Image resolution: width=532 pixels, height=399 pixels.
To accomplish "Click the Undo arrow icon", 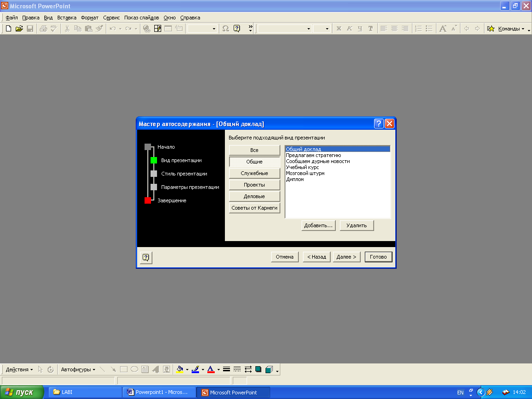I will (112, 29).
